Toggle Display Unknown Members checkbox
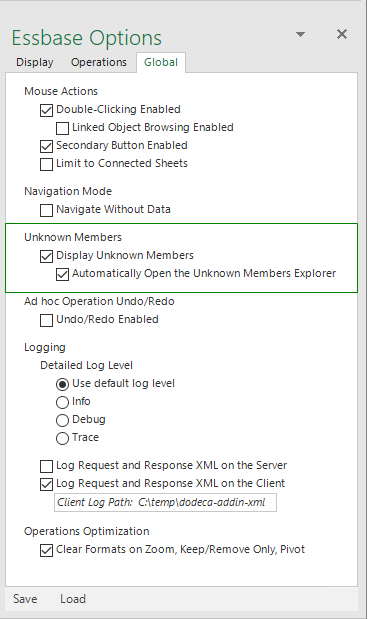This screenshot has width=368, height=619. pos(46,256)
